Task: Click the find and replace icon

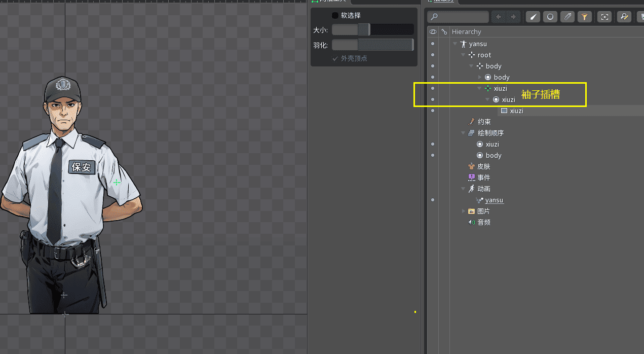Action: pyautogui.click(x=624, y=17)
